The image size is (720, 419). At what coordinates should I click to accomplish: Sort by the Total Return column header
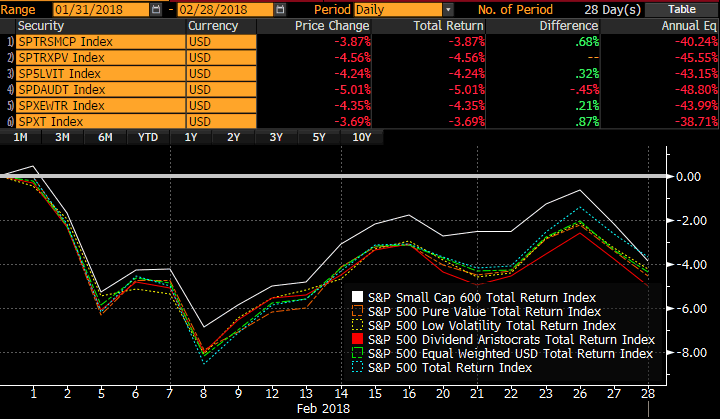(428, 26)
